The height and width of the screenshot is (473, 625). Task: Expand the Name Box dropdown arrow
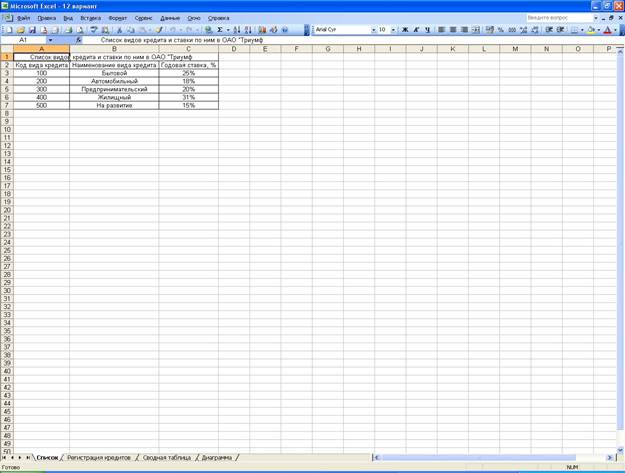tap(51, 40)
